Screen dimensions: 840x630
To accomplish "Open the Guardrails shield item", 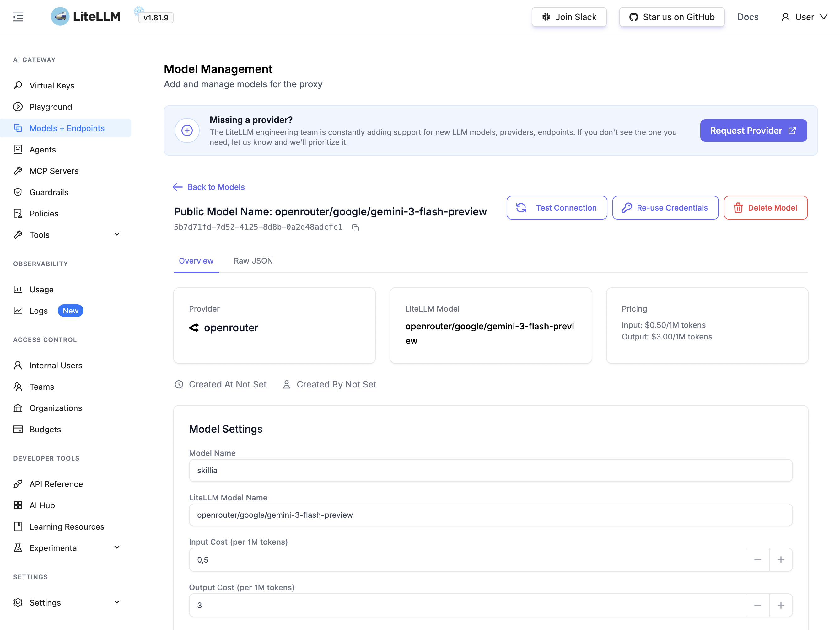I will tap(49, 192).
